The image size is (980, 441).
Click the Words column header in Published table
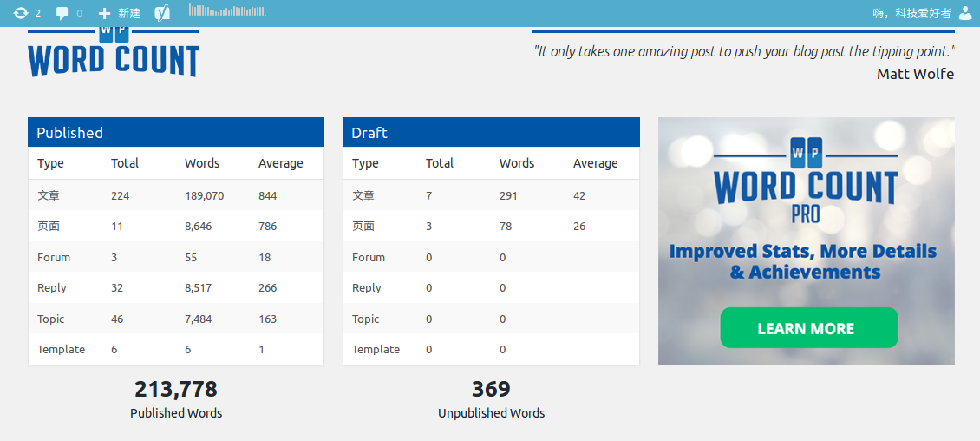[x=202, y=163]
